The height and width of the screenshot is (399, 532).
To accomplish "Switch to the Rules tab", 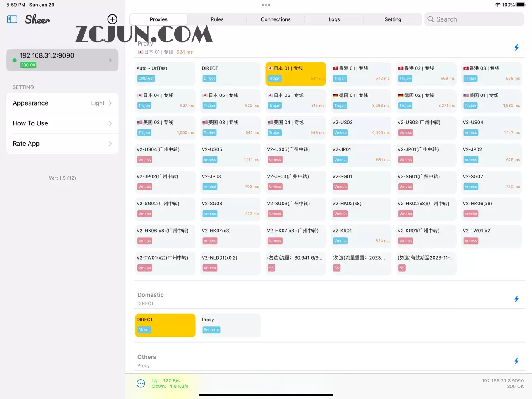I will [217, 19].
